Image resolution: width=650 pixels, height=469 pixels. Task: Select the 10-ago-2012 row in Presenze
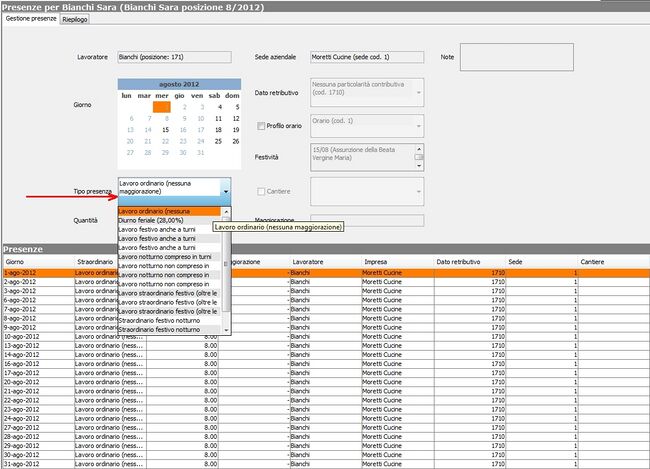point(35,336)
